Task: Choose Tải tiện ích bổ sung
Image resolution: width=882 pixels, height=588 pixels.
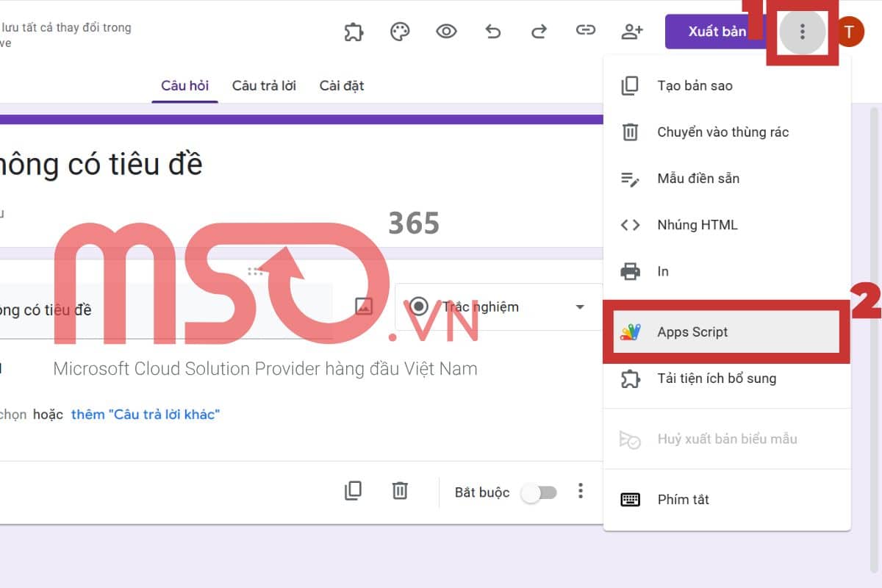Action: tap(727, 379)
